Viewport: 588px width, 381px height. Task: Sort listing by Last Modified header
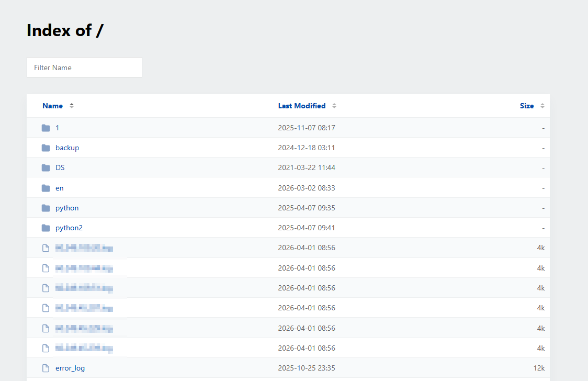pos(301,106)
